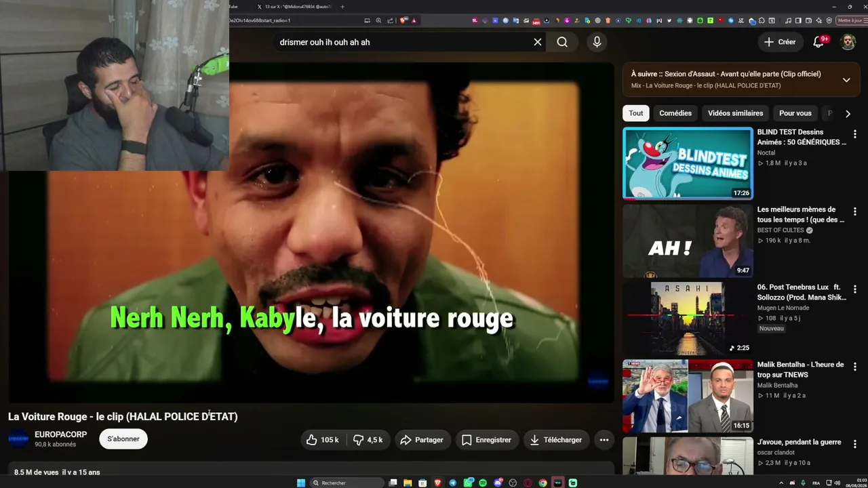Subscribe with the S'abonner button
The image size is (868, 488).
[123, 439]
